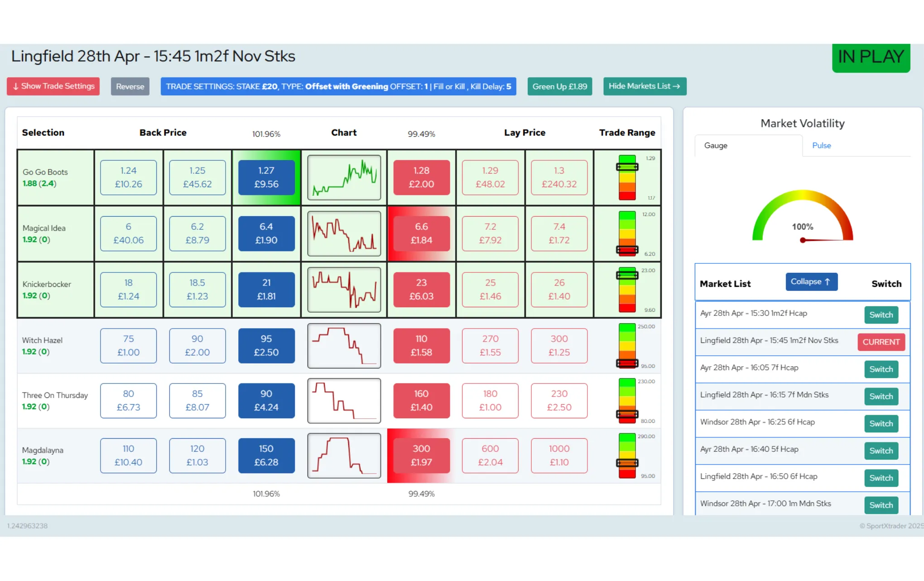Click Green Up £1.89 button
The image size is (924, 581).
(559, 86)
